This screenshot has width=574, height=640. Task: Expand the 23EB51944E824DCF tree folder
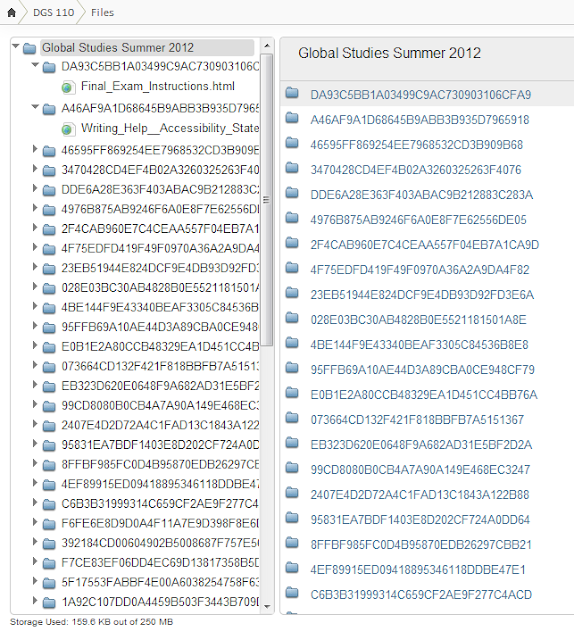tap(35, 267)
